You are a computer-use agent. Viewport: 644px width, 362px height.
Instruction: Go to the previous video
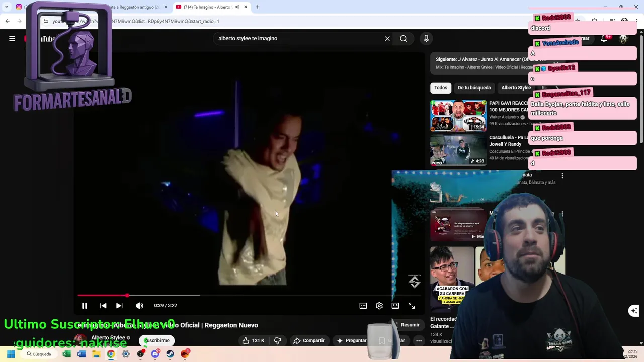103,305
